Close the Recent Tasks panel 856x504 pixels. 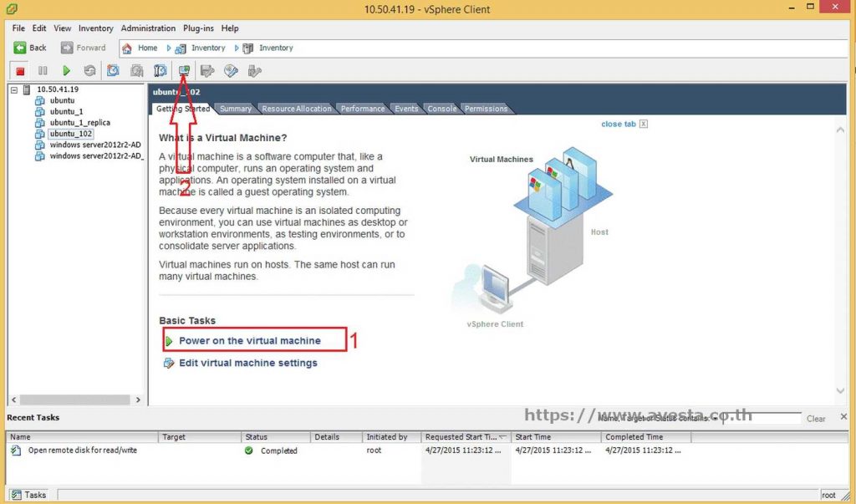click(x=843, y=416)
